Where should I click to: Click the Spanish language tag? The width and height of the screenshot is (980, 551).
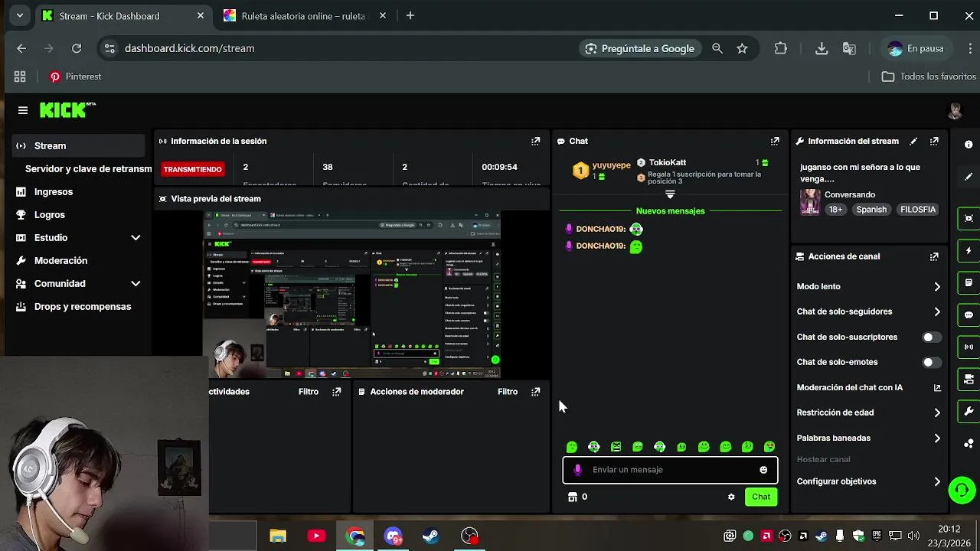(871, 210)
